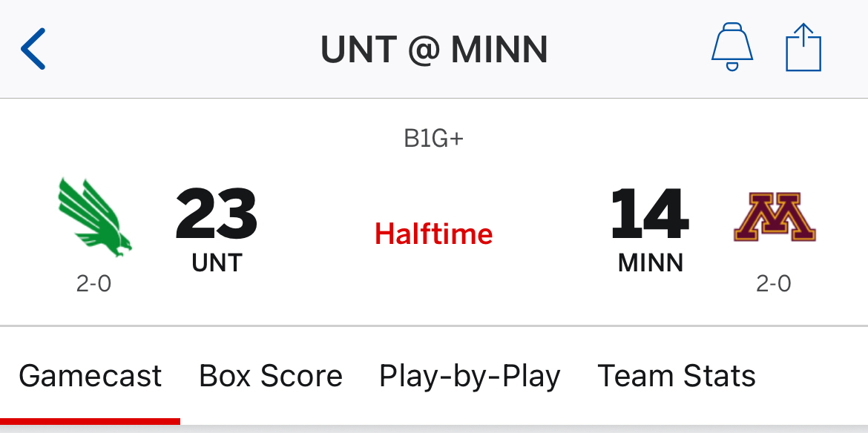Open the Play-by-Play tab
868x433 pixels.
[x=470, y=376]
